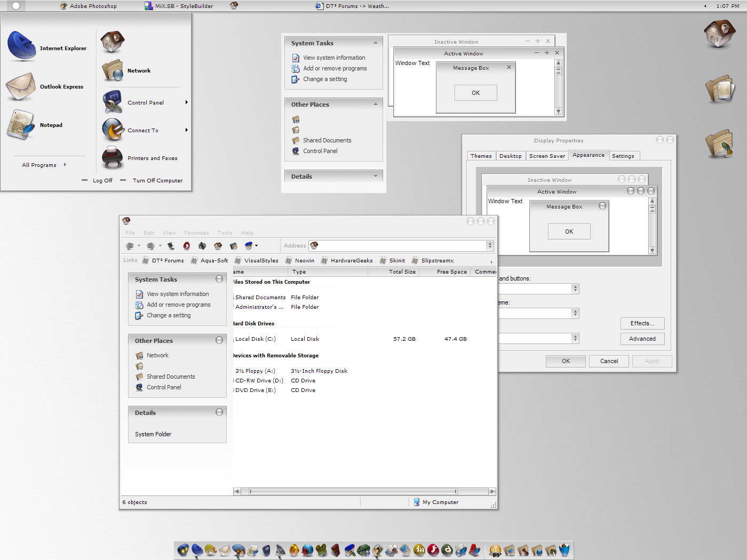Open Printers and Faxes from start menu
Viewport: 747px width, 560px height.
[140, 158]
